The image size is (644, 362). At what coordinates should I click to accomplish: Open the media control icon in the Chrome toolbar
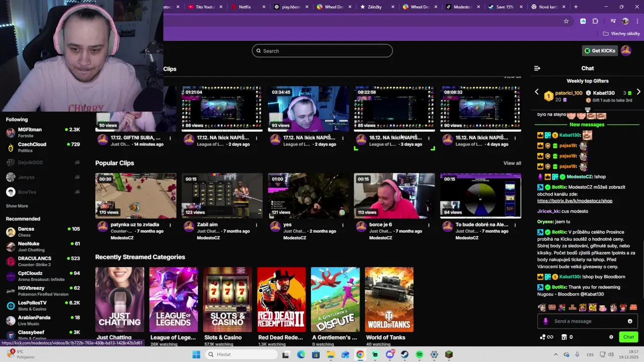click(x=613, y=21)
